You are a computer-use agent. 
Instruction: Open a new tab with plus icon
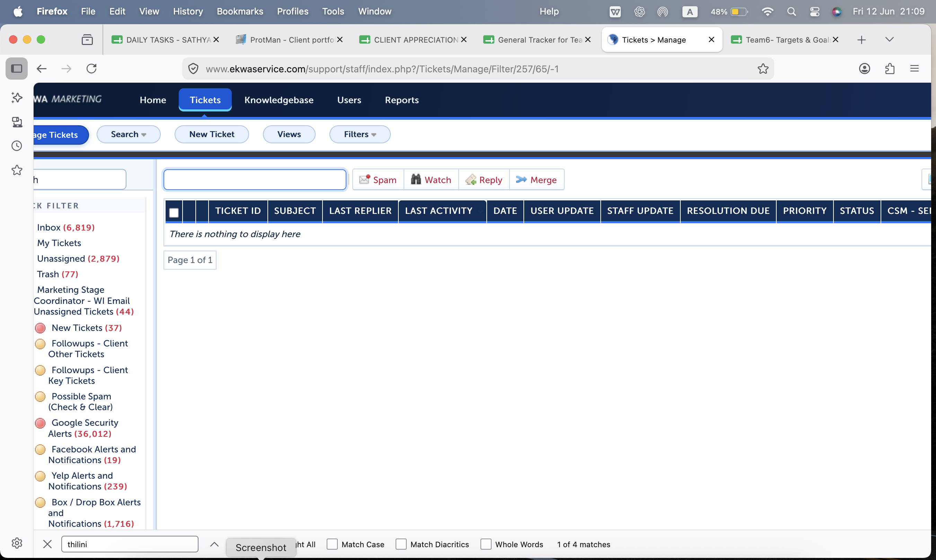[861, 39]
